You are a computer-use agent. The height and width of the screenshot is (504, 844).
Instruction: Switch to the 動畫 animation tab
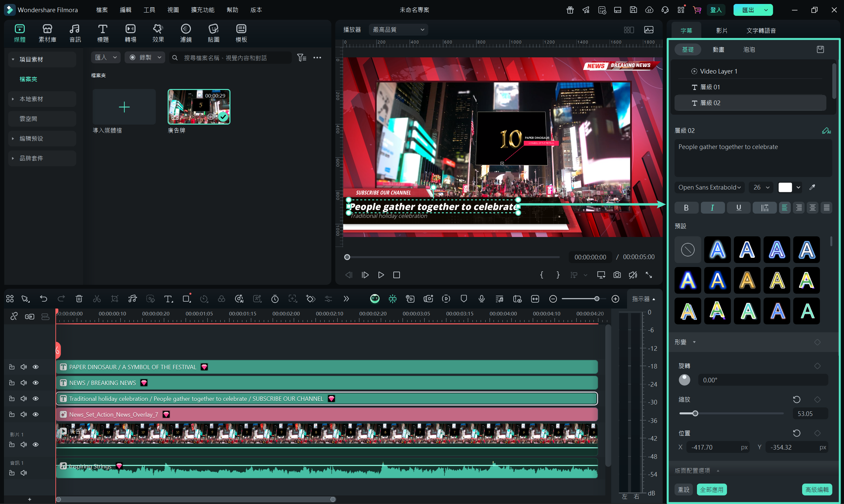[x=718, y=49]
